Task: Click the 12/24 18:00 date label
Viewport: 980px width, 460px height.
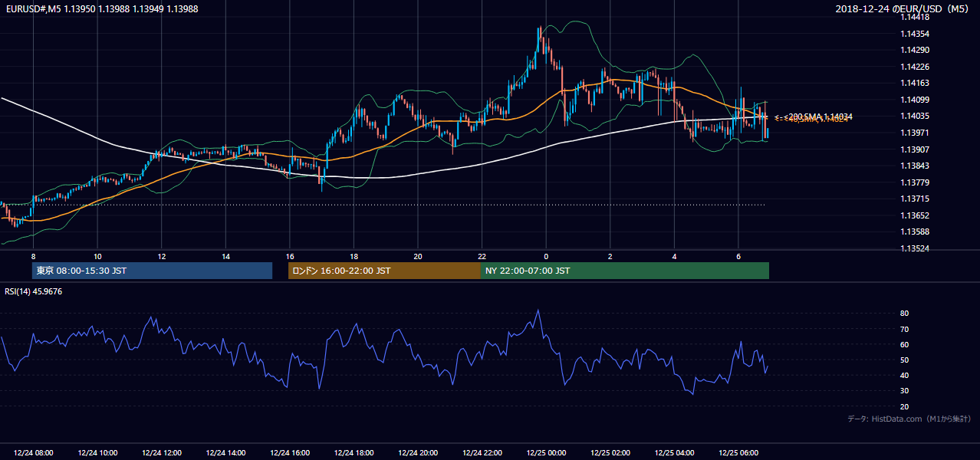Action: (354, 453)
